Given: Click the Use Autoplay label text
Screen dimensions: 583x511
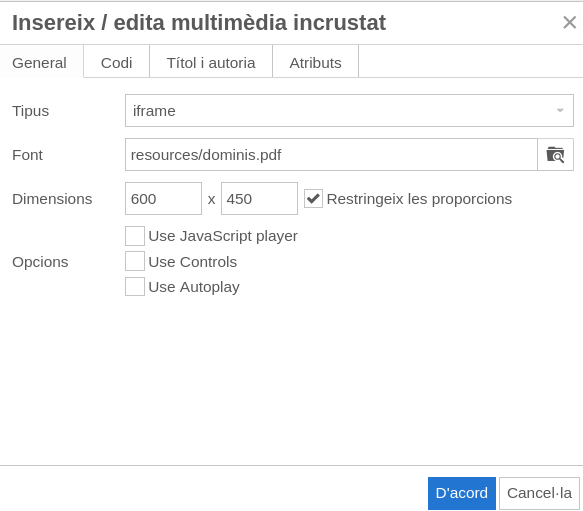Looking at the screenshot, I should point(194,287).
